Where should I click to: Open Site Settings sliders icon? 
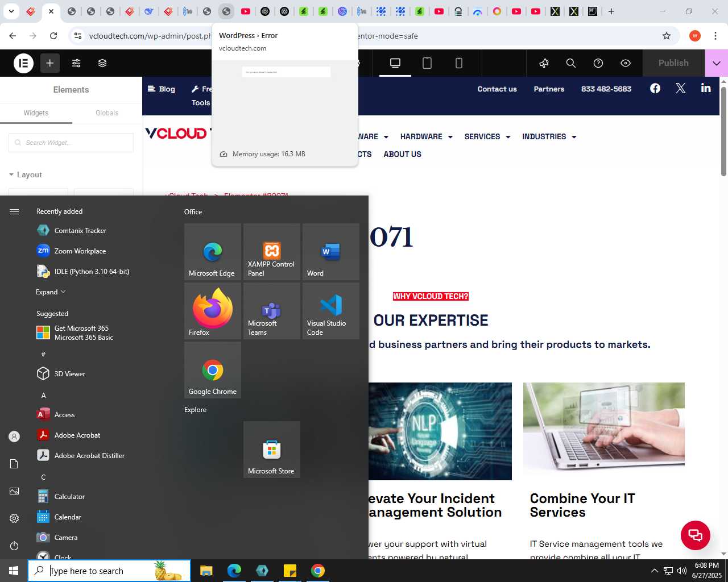76,63
